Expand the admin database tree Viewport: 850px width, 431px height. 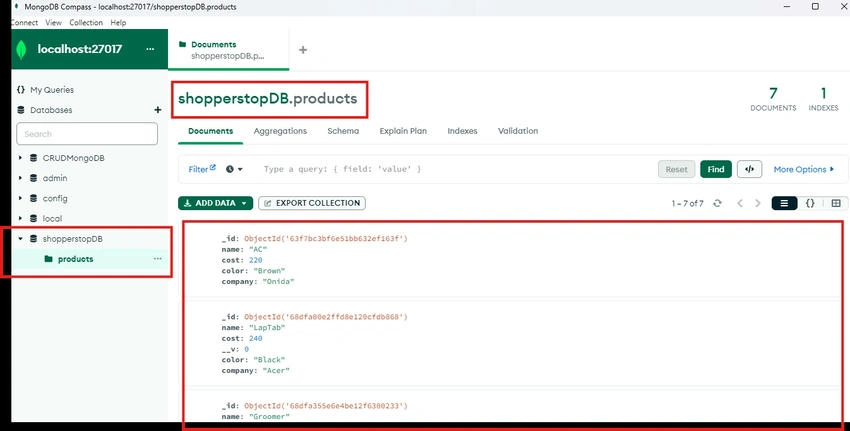pyautogui.click(x=21, y=178)
